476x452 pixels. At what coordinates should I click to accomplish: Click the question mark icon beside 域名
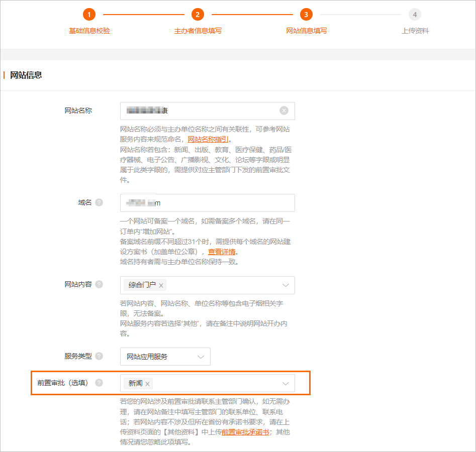(99, 202)
